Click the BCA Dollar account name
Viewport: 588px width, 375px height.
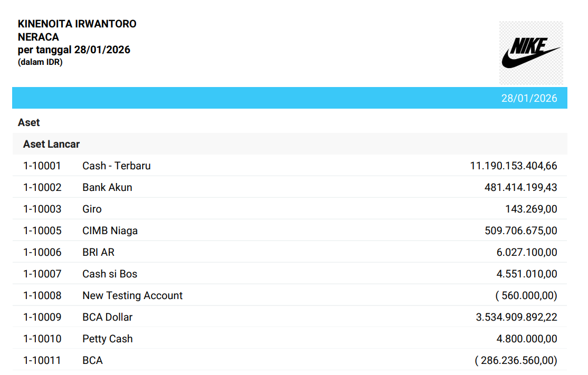tap(107, 317)
